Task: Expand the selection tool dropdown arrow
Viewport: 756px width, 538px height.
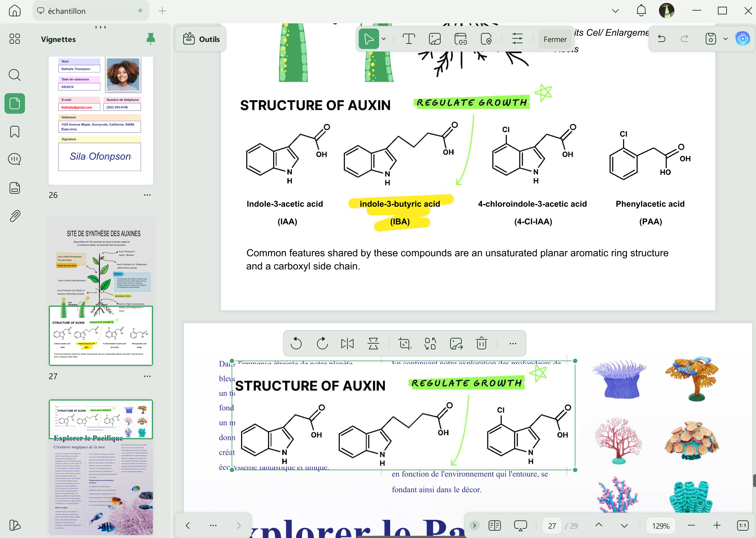Action: click(x=384, y=39)
